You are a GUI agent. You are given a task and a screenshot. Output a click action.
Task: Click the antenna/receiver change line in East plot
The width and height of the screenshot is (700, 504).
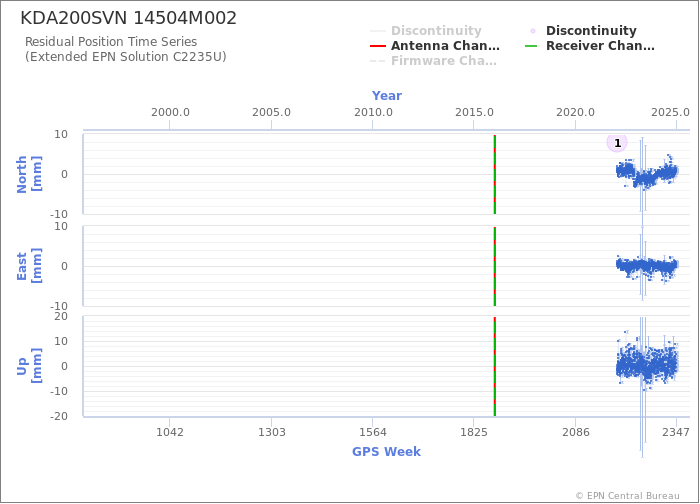click(x=495, y=266)
